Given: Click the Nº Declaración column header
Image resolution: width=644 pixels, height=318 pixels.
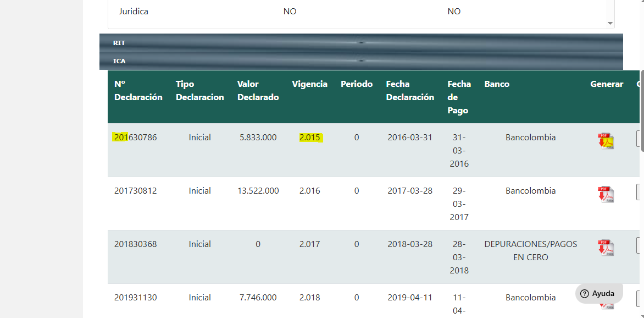Looking at the screenshot, I should (x=138, y=91).
